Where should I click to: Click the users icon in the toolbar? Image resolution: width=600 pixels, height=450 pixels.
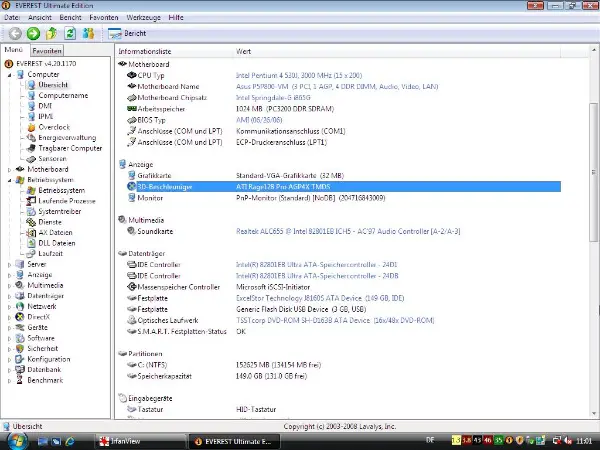click(x=87, y=33)
